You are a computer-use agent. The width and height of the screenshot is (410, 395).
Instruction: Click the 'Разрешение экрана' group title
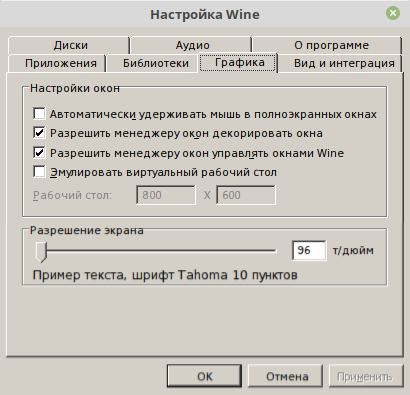[x=87, y=230]
